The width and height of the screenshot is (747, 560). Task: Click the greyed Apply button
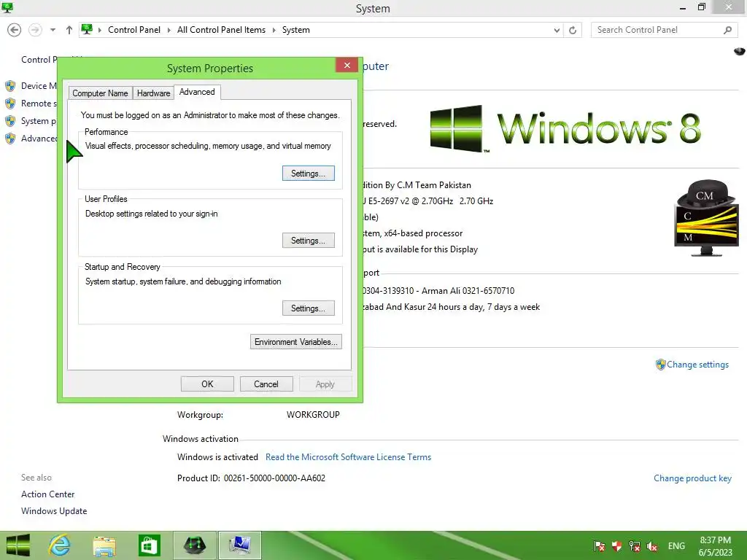[325, 384]
